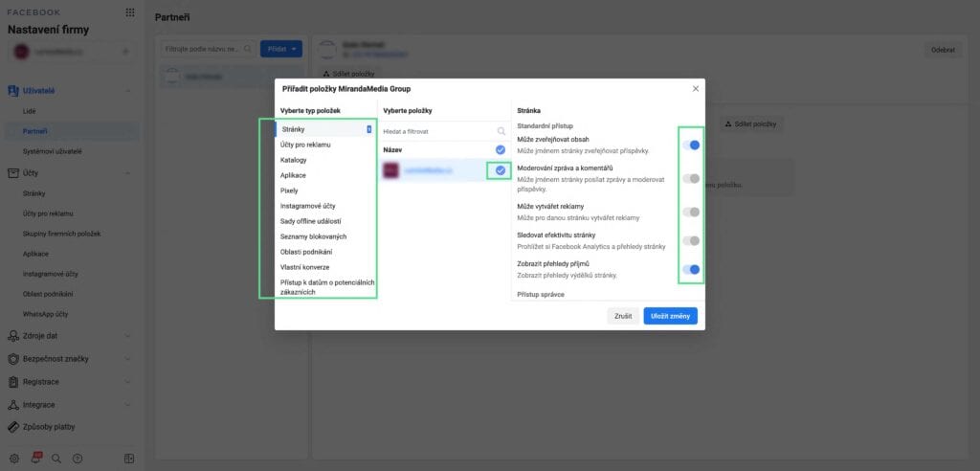Expand the Registrace chevron
Viewport: 980px width, 471px height.
[128, 382]
